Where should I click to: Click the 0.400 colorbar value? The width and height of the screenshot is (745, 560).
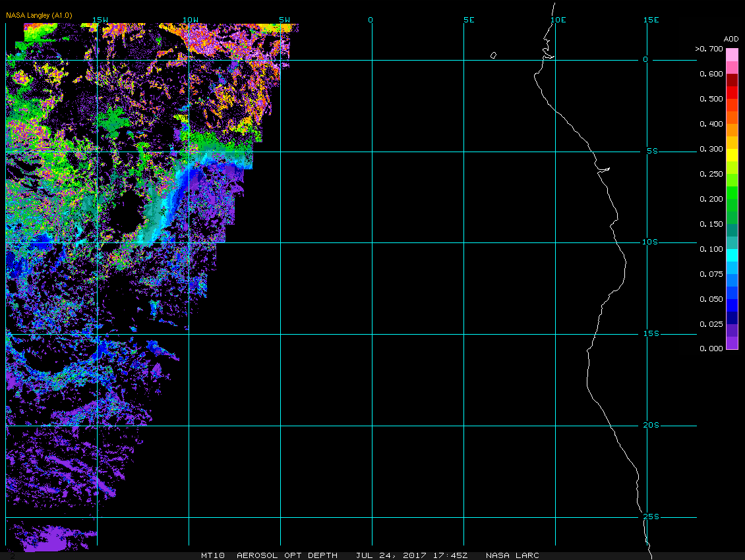click(x=711, y=124)
